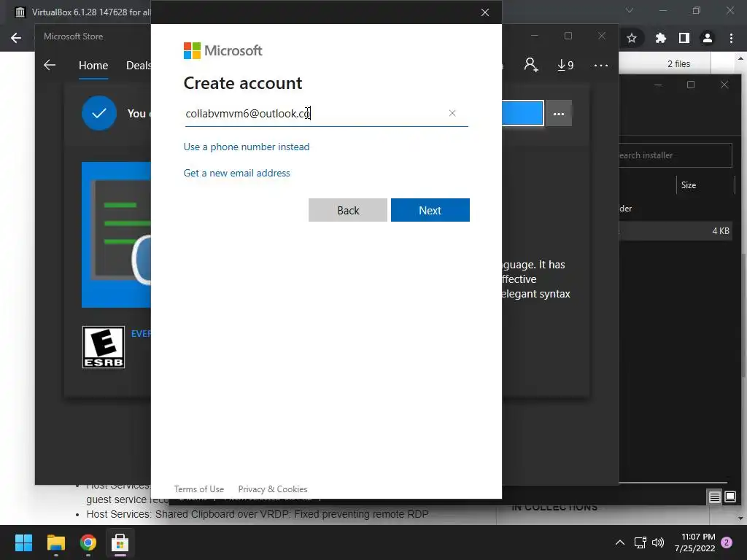Viewport: 747px width, 560px height.
Task: Open downloads queue showing 9 in Store
Action: click(565, 65)
